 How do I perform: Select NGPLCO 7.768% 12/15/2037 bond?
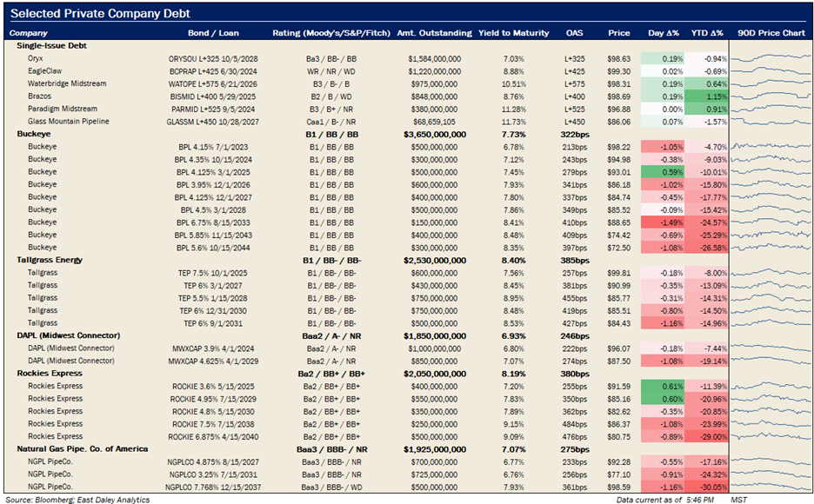coord(213,487)
